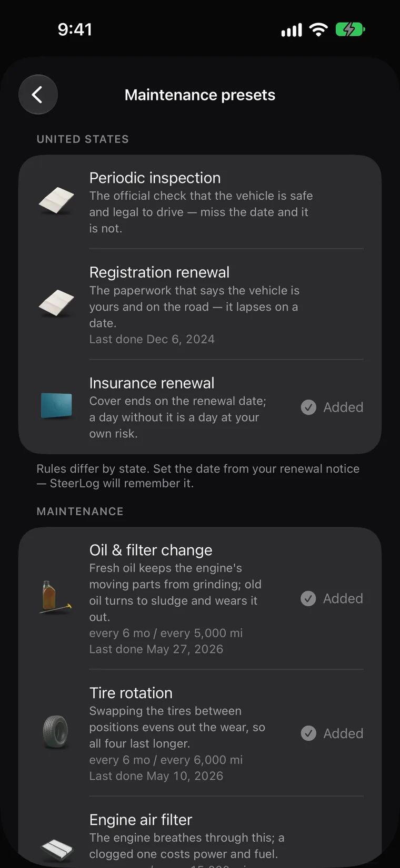Tap the blue Insurance renewal card icon

56,406
